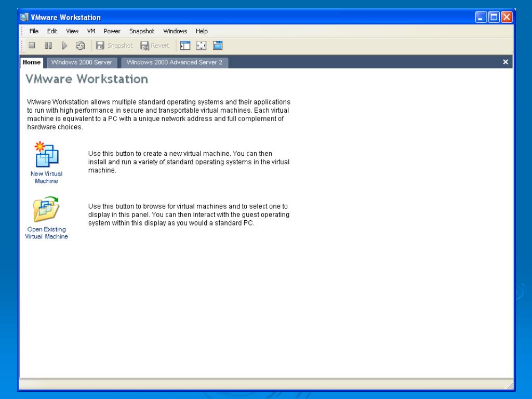Viewport: 532px width, 399px height.
Task: Maximize the VMware Workstation window
Action: pos(494,17)
